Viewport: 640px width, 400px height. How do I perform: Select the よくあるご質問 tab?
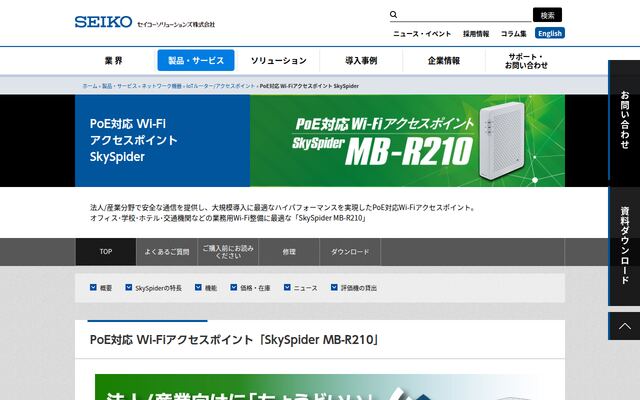167,252
